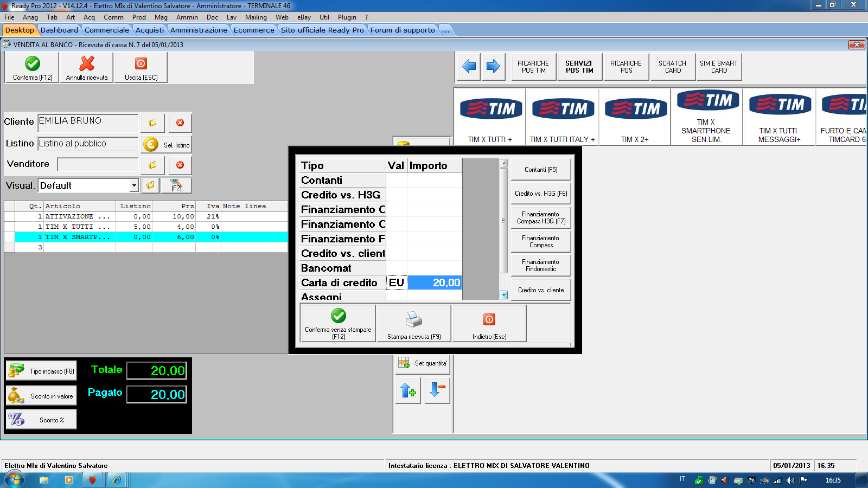Image resolution: width=868 pixels, height=488 pixels.
Task: Click the Carta di credito 20,00 amount
Action: pyautogui.click(x=435, y=282)
